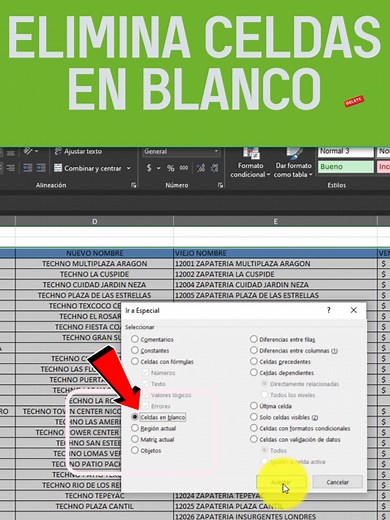Image resolution: width=390 pixels, height=520 pixels.
Task: Click the help ? icon in Ir a Especial
Action: point(329,310)
